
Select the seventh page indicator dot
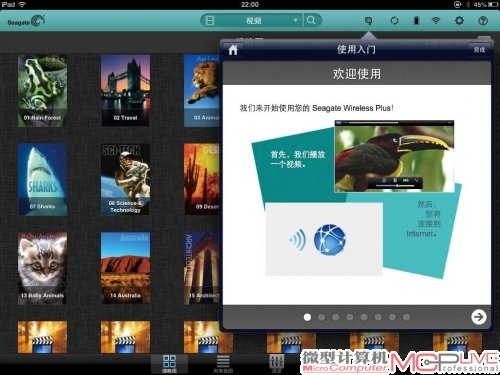392,317
